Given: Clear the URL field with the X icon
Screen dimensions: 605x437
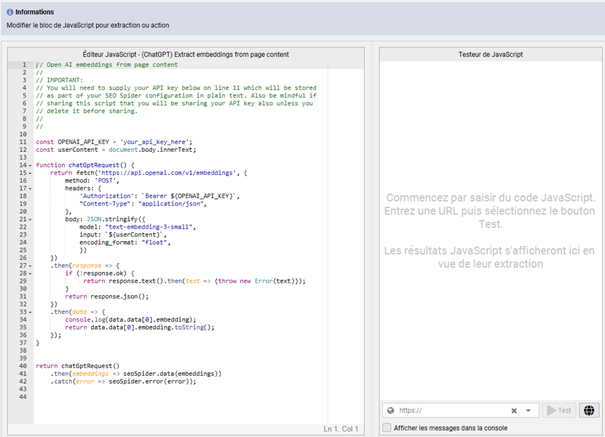Looking at the screenshot, I should coord(514,411).
